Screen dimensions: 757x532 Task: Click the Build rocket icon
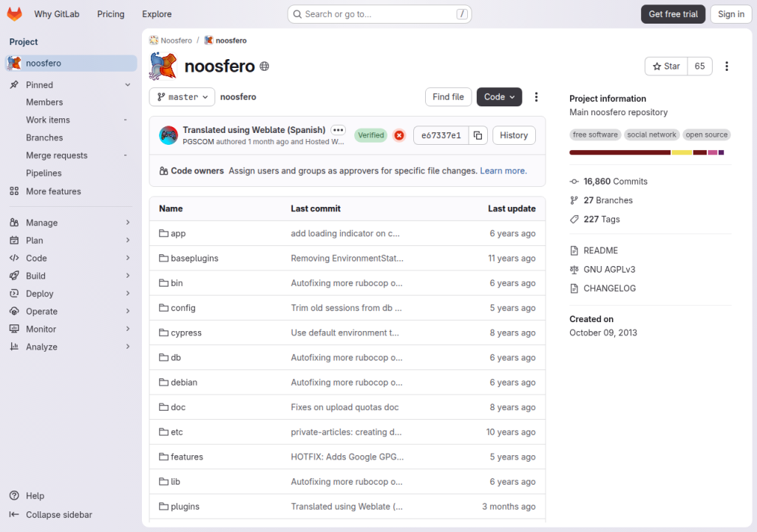[x=14, y=276]
